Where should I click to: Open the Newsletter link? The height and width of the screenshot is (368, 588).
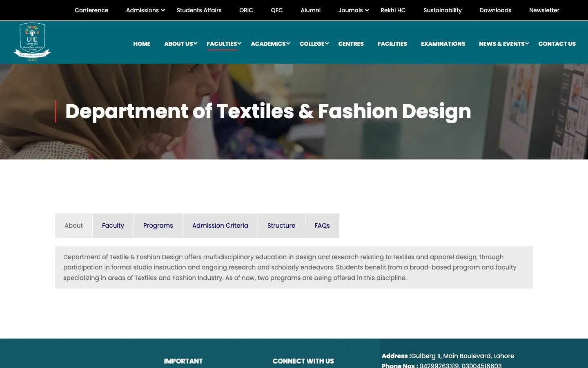[x=544, y=10]
